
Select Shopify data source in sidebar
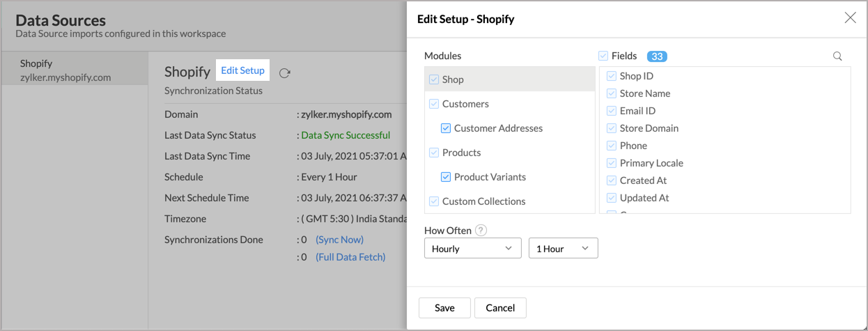(x=65, y=70)
